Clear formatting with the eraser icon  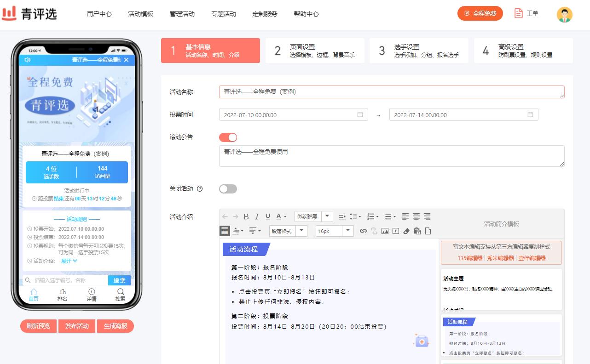click(x=406, y=231)
